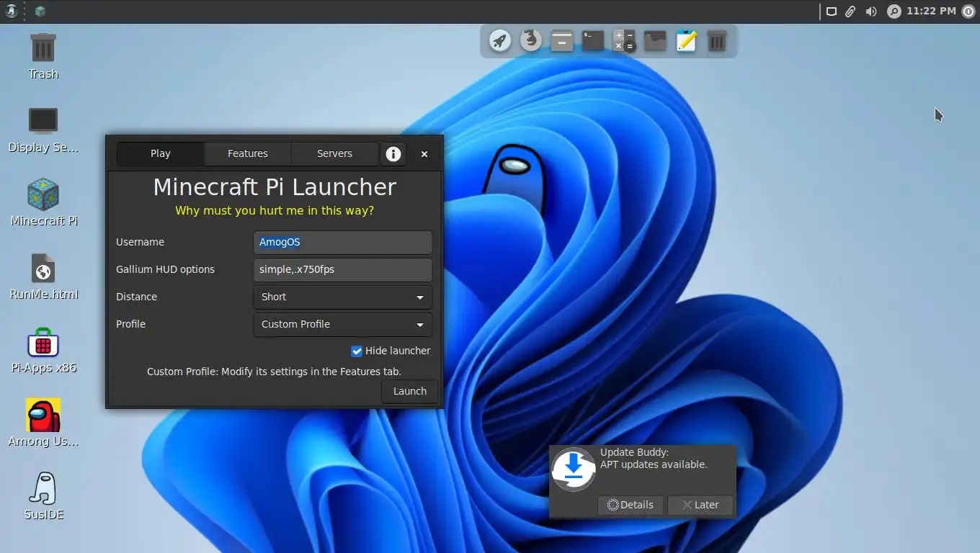
Task: Launch Firefox from the dock
Action: tap(531, 40)
